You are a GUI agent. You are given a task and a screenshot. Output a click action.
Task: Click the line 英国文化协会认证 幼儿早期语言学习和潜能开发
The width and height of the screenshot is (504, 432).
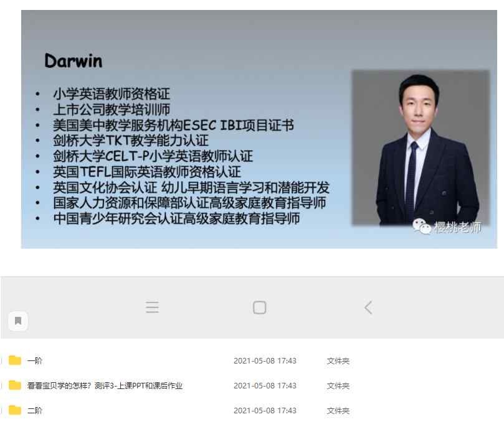pyautogui.click(x=191, y=187)
